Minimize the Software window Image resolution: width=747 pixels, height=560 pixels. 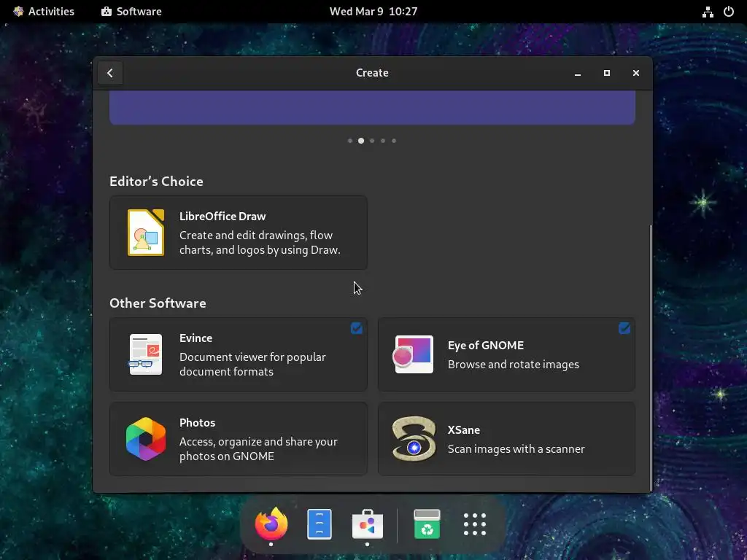tap(578, 73)
